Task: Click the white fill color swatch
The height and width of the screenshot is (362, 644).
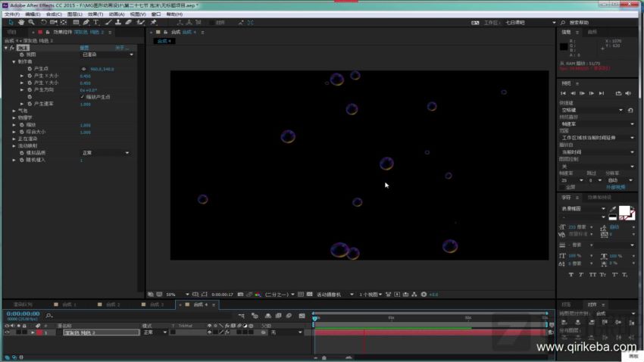Action: pyautogui.click(x=624, y=211)
